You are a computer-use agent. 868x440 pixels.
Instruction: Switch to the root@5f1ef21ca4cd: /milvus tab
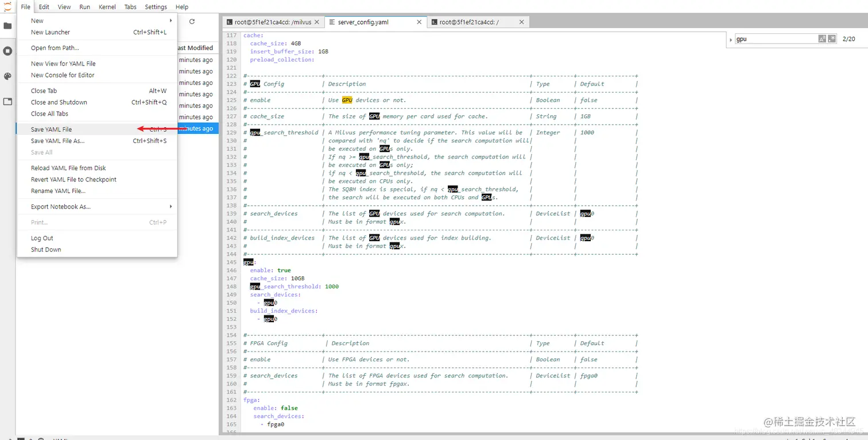pos(273,22)
